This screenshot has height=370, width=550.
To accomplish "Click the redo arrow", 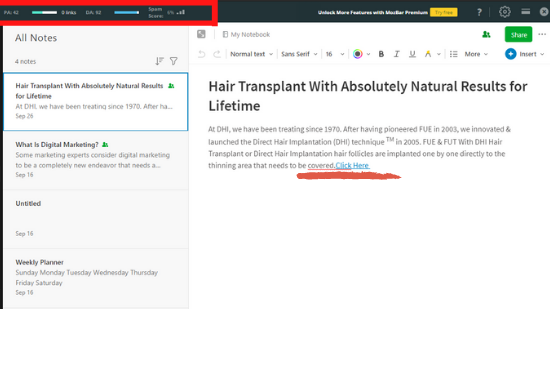I will click(217, 54).
